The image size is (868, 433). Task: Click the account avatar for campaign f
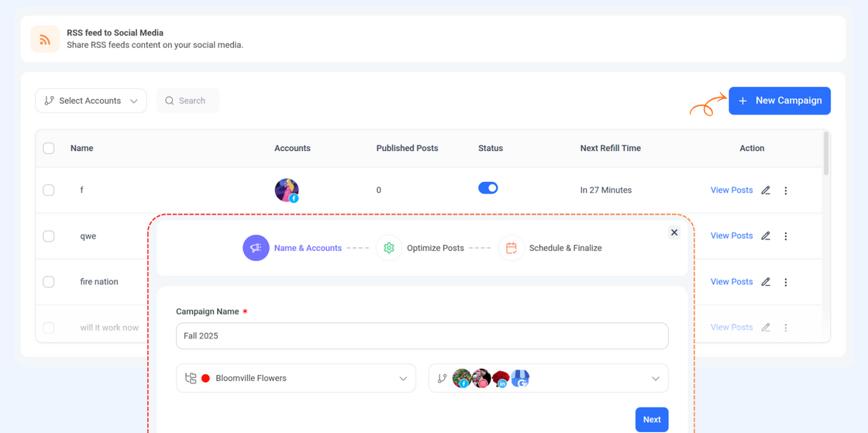[287, 190]
